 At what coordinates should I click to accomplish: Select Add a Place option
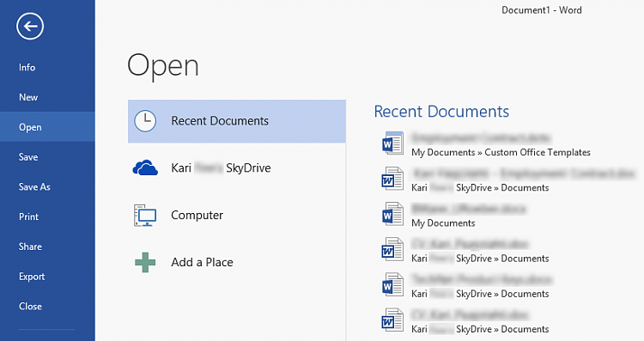click(x=237, y=263)
